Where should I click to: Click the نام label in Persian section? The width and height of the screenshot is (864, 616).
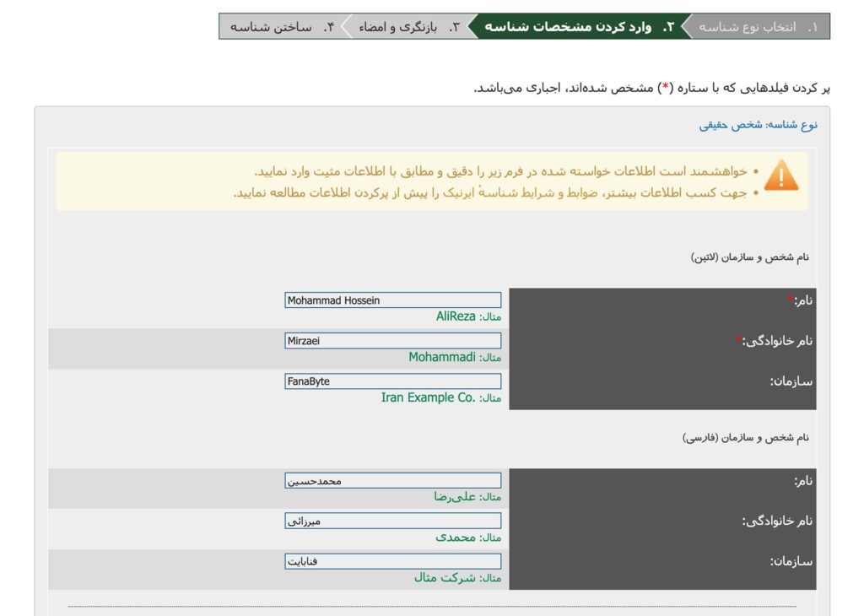(803, 481)
